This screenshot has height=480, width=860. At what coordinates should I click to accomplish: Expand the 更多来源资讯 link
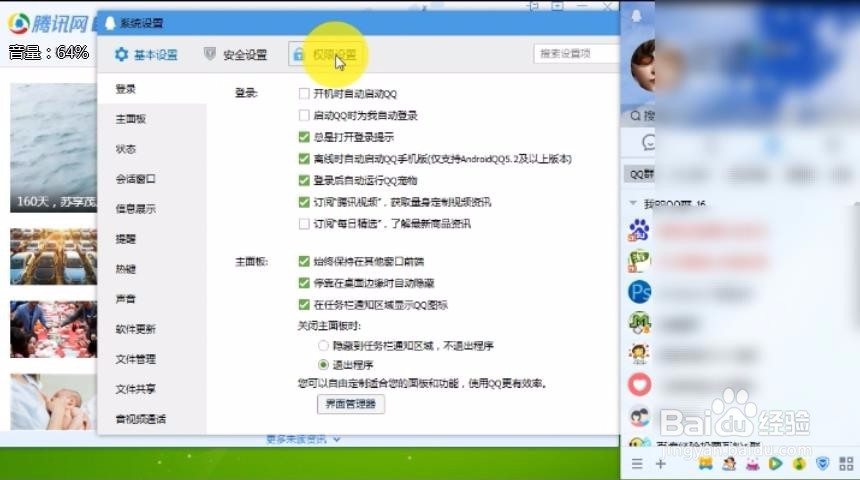(303, 439)
